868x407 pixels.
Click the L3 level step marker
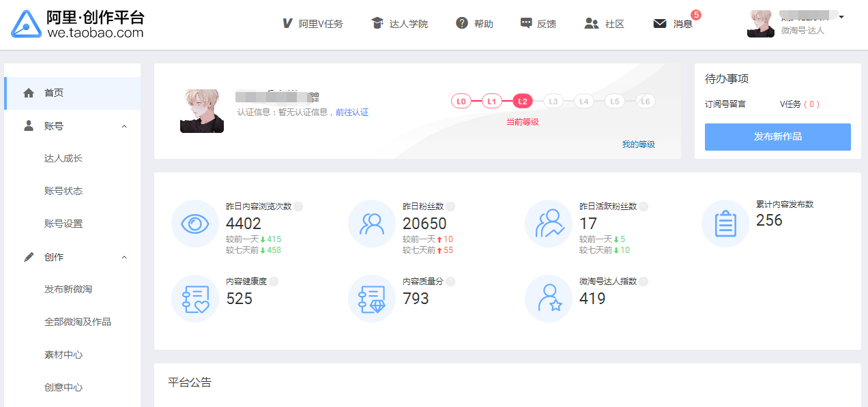pos(553,102)
